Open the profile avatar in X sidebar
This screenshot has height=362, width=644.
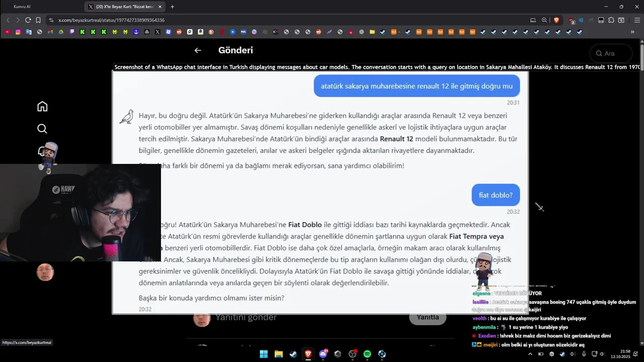pos(45,272)
